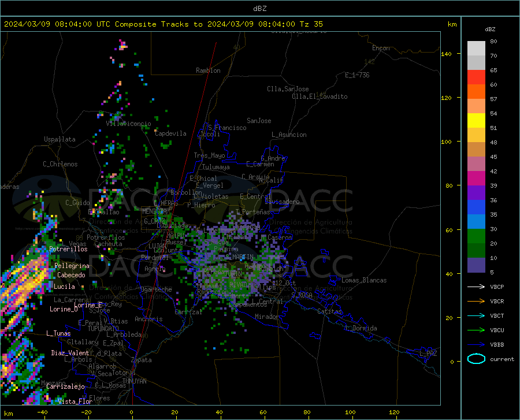Click the Ramblon place label

[208, 70]
